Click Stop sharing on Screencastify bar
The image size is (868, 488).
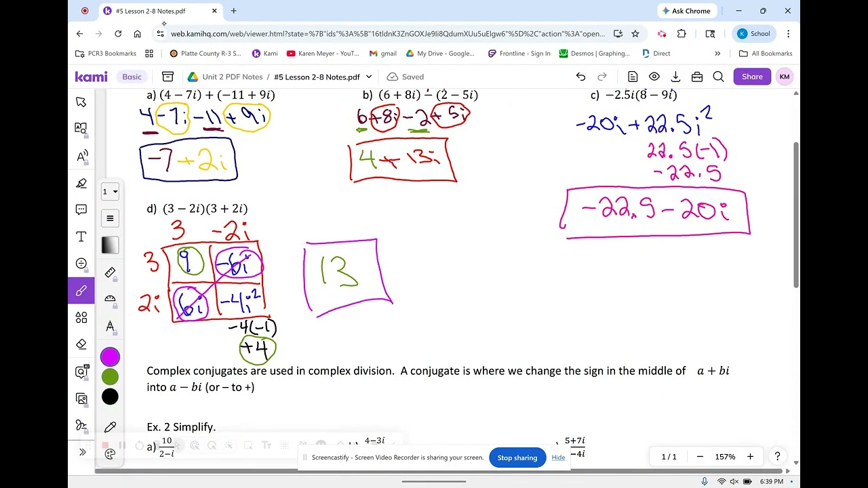pos(517,457)
